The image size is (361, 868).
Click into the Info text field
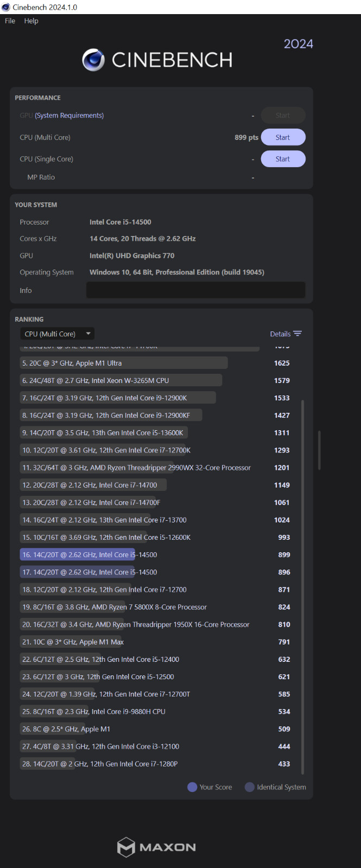195,290
